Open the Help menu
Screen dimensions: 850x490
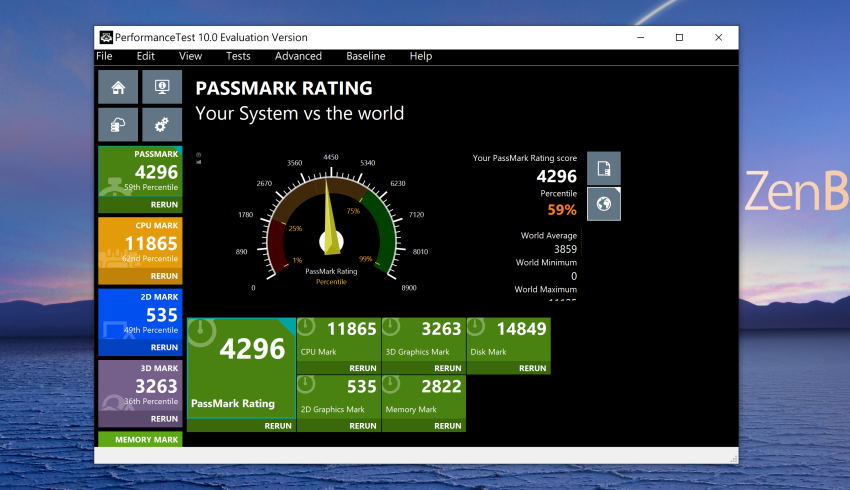click(x=421, y=56)
